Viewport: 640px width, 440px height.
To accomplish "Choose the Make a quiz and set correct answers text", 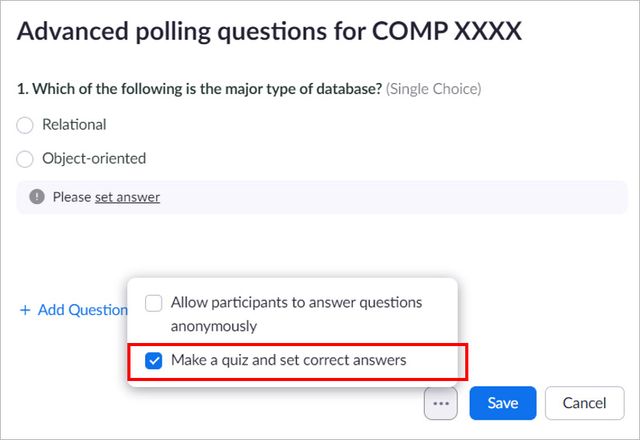I will coord(289,360).
